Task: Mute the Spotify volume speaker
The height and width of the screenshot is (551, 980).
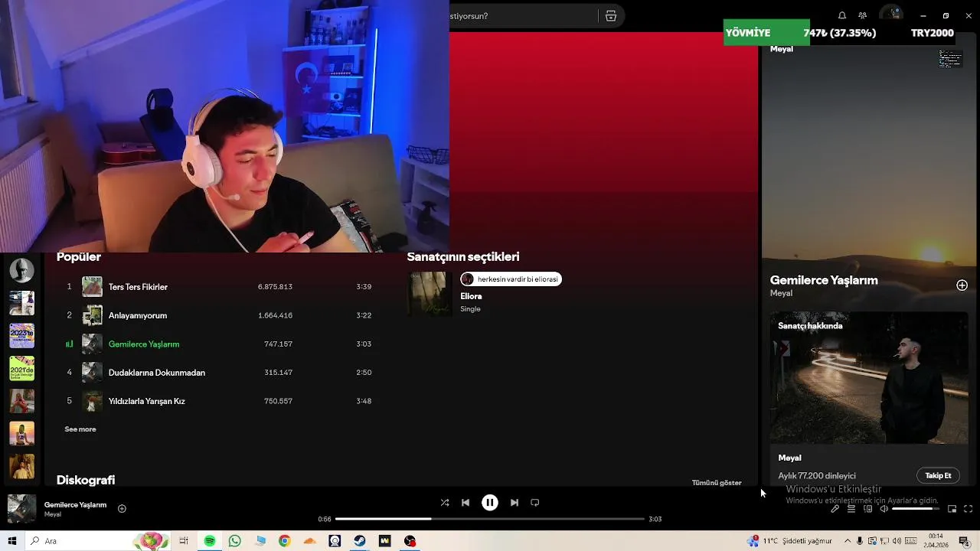Action: click(884, 509)
